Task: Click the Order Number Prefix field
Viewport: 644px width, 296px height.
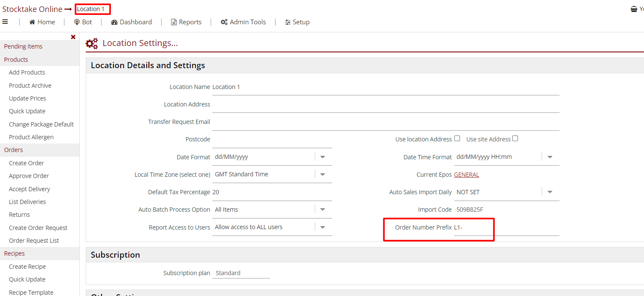Action: (x=506, y=227)
